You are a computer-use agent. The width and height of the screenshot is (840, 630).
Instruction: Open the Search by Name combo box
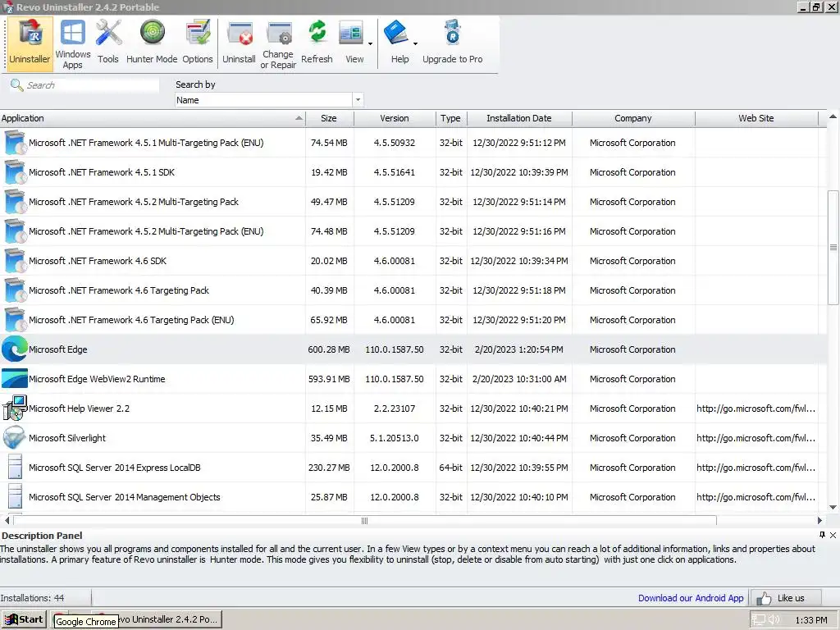[x=269, y=100]
